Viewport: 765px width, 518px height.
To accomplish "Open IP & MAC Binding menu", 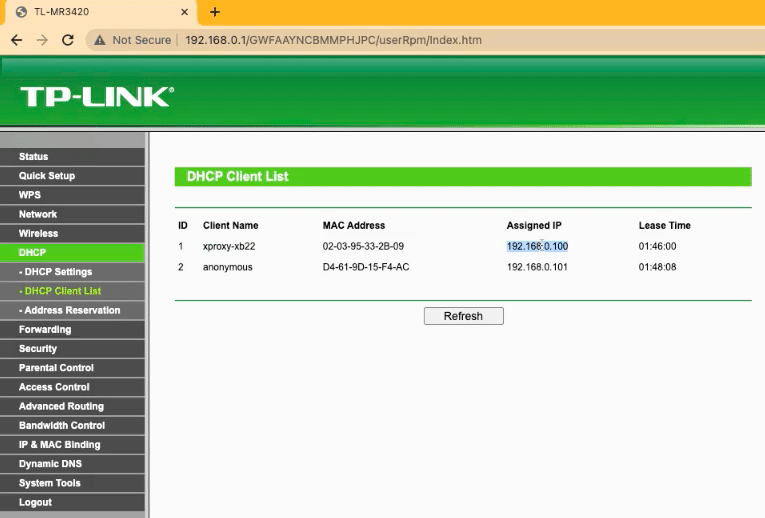I will (72, 445).
